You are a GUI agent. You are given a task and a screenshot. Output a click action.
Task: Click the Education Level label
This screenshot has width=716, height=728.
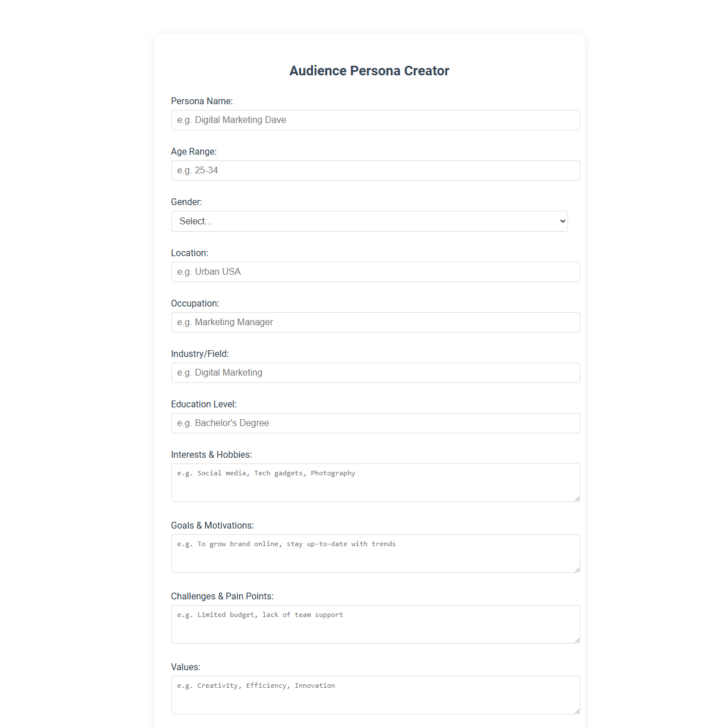[x=204, y=404]
